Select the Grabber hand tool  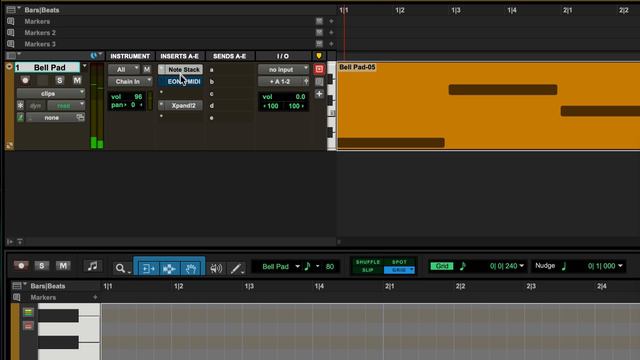pyautogui.click(x=191, y=268)
